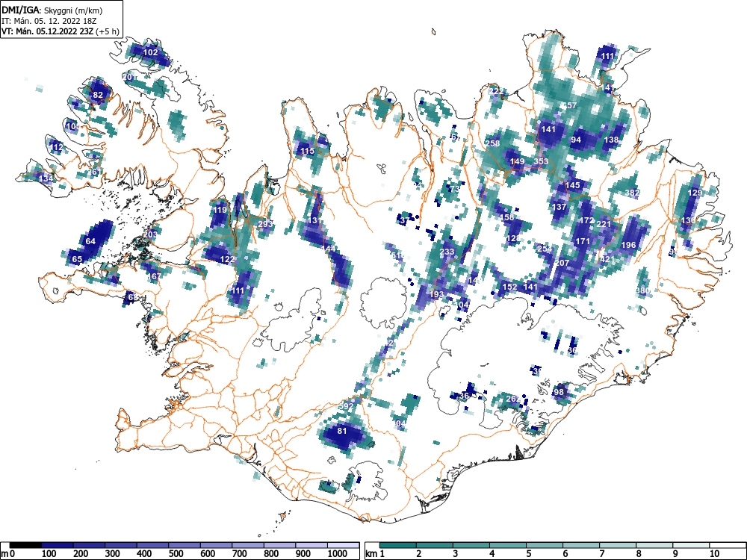
Task: Click the visibility value '131' on the map
Action: click(314, 220)
